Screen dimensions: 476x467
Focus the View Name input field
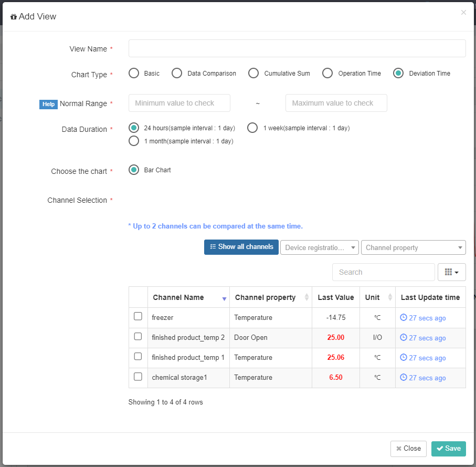(297, 48)
